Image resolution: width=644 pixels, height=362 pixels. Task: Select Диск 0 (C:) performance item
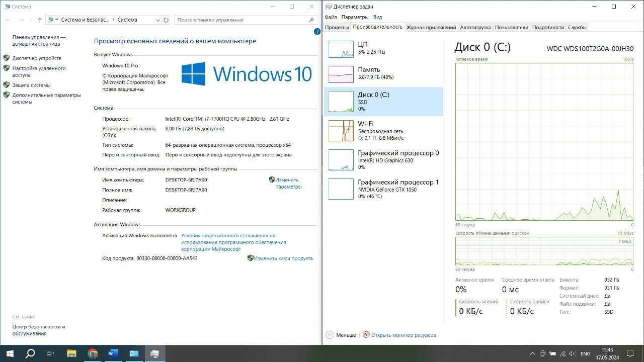[384, 102]
